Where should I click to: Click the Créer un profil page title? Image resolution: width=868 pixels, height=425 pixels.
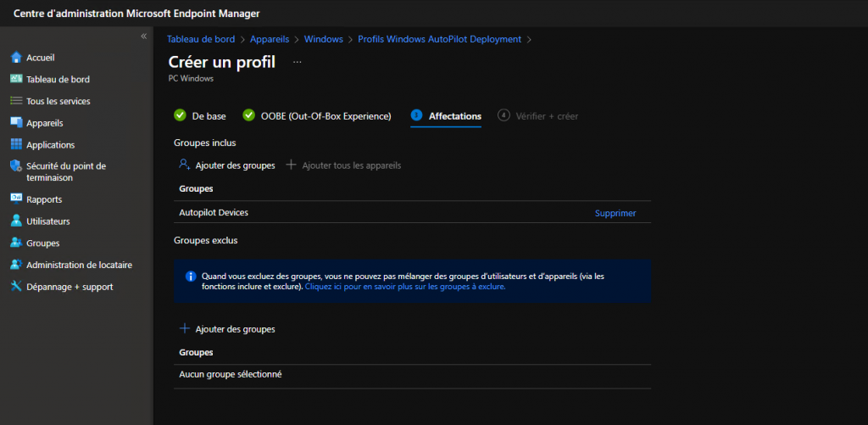click(221, 62)
